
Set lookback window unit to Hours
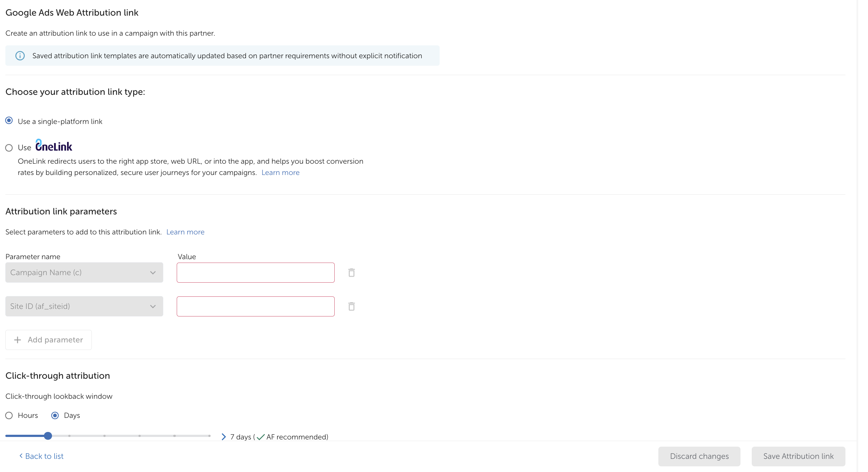click(x=9, y=415)
